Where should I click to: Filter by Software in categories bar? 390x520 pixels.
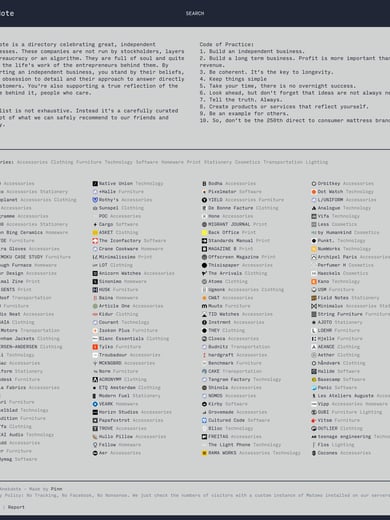147,162
